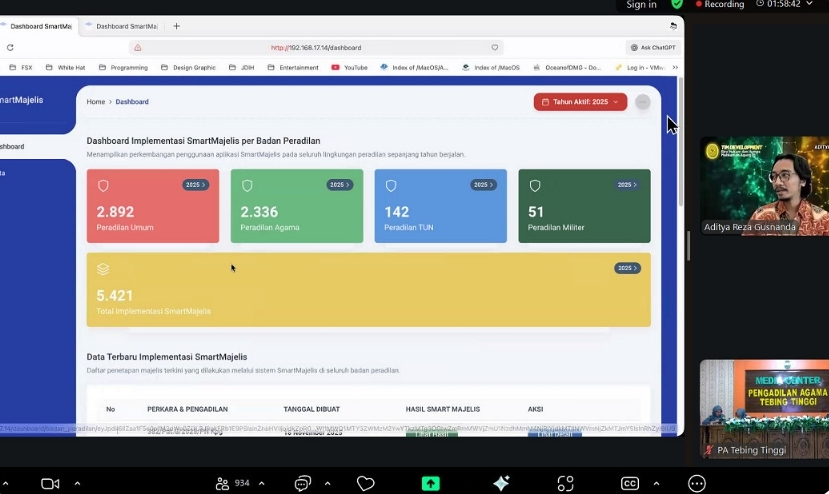This screenshot has width=829, height=494.
Task: Click the closed captions CC icon
Action: pyautogui.click(x=630, y=483)
